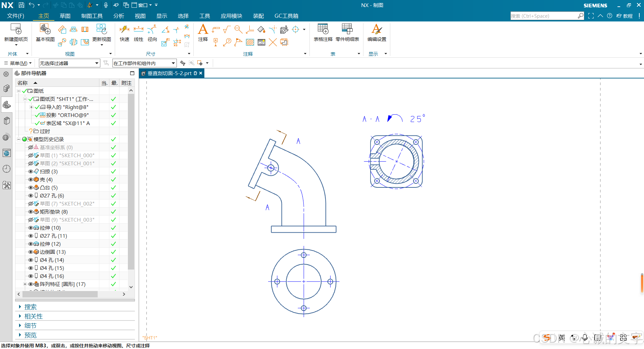Collapse the 图纸 tree node
Viewport: 644px width, 349px height.
(x=18, y=91)
